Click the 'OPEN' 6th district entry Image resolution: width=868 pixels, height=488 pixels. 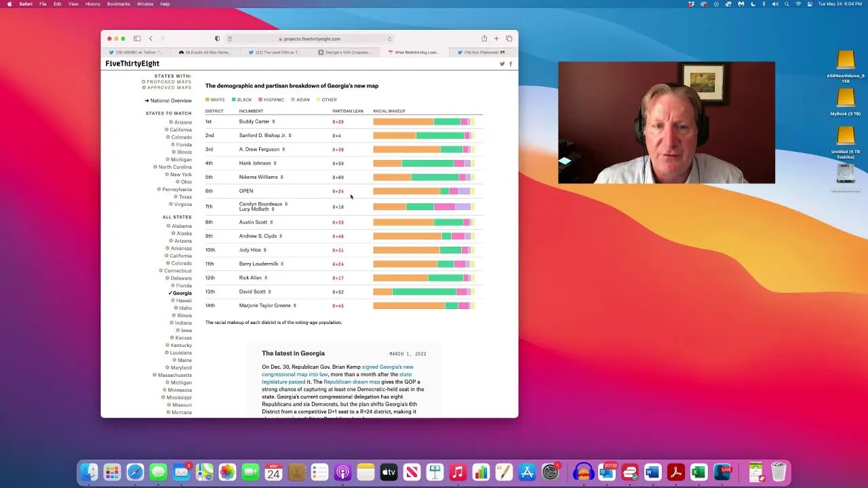(x=246, y=191)
